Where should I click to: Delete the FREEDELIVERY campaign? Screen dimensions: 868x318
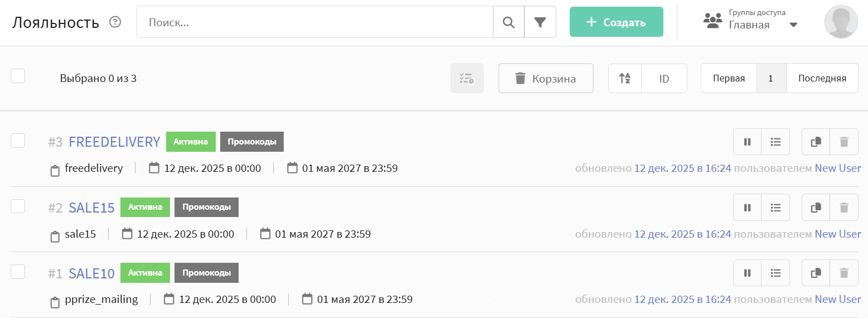pos(844,142)
